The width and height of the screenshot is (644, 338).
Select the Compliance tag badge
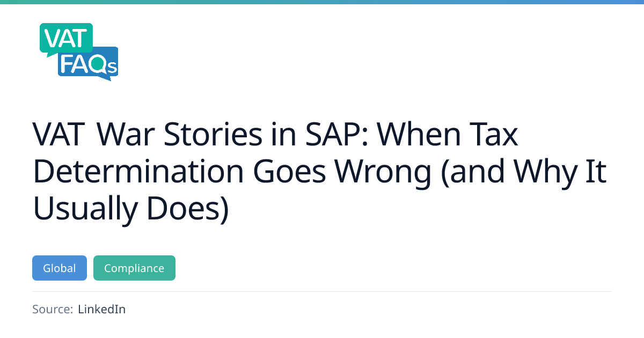[x=134, y=268]
